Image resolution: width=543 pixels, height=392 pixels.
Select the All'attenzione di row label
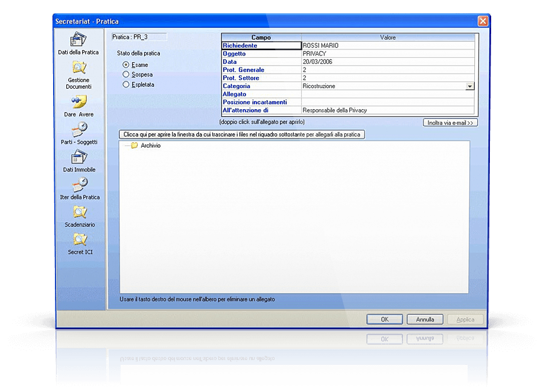[x=246, y=110]
